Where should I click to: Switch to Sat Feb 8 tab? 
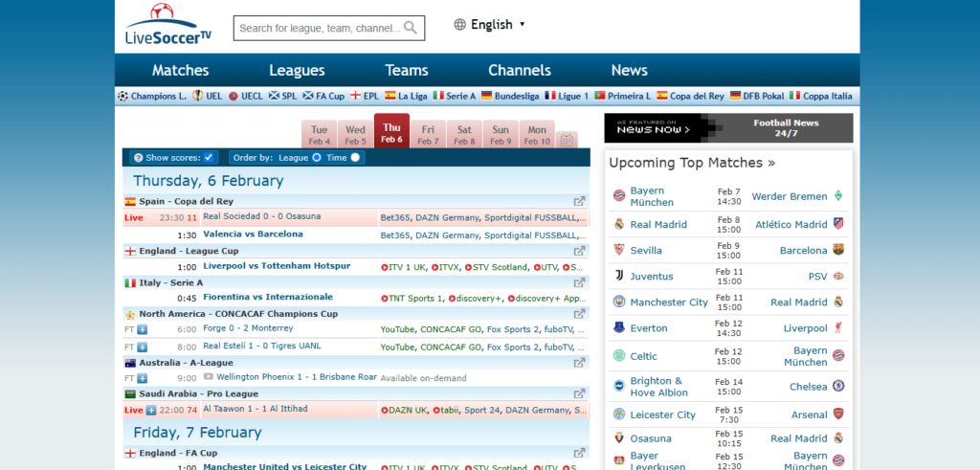point(464,134)
